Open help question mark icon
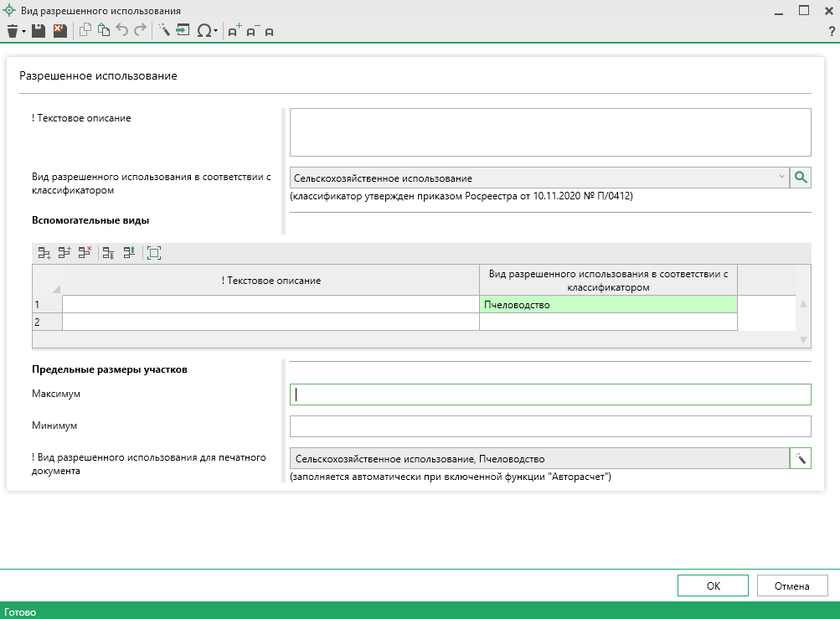This screenshot has height=619, width=840. click(x=831, y=32)
